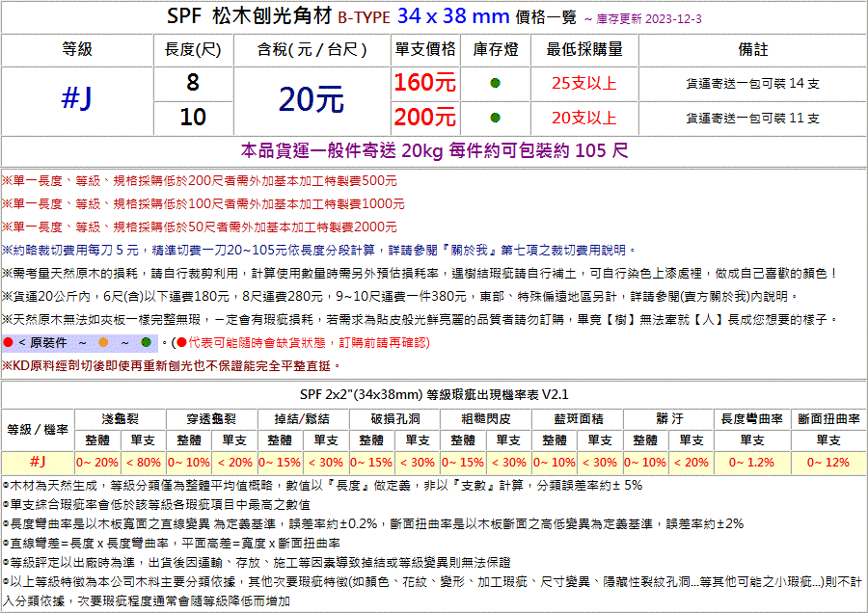868x613 pixels.
Task: Click the defect table title 等級瑕疵出現機率表 V2.1
Action: [x=497, y=394]
